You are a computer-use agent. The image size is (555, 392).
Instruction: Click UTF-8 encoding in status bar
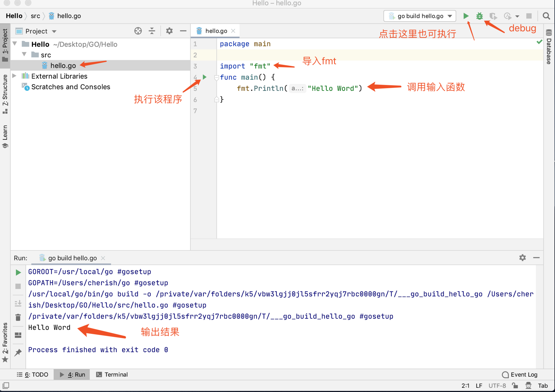click(x=497, y=386)
